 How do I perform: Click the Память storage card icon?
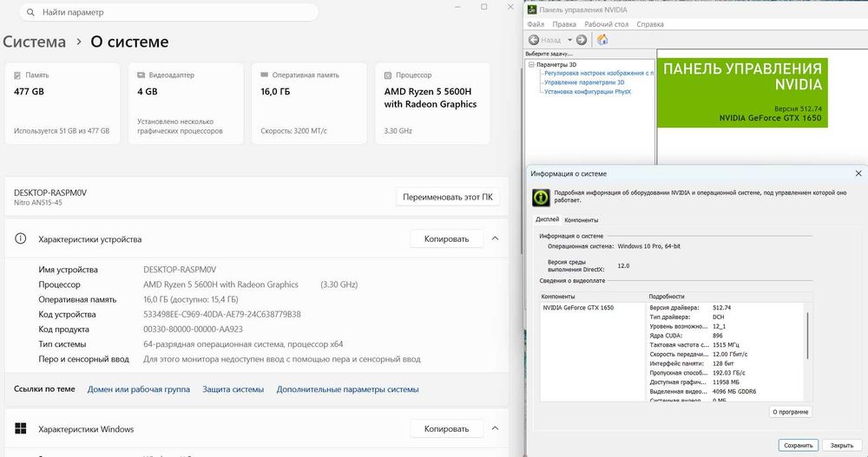(x=17, y=75)
